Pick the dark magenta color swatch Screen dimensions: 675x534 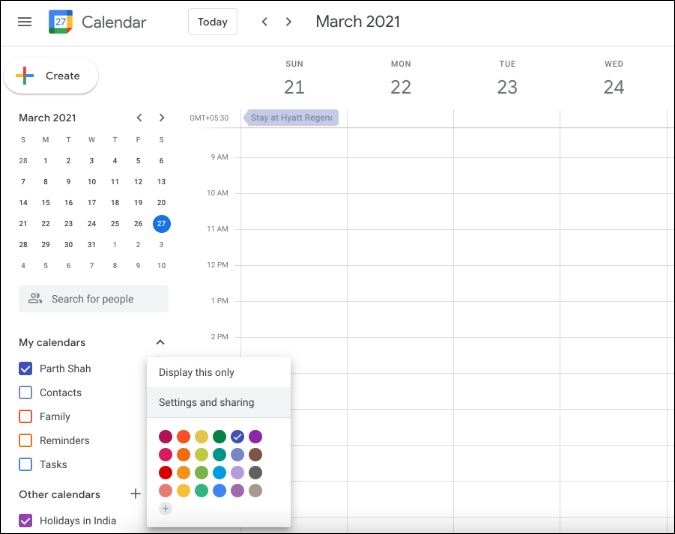click(165, 436)
